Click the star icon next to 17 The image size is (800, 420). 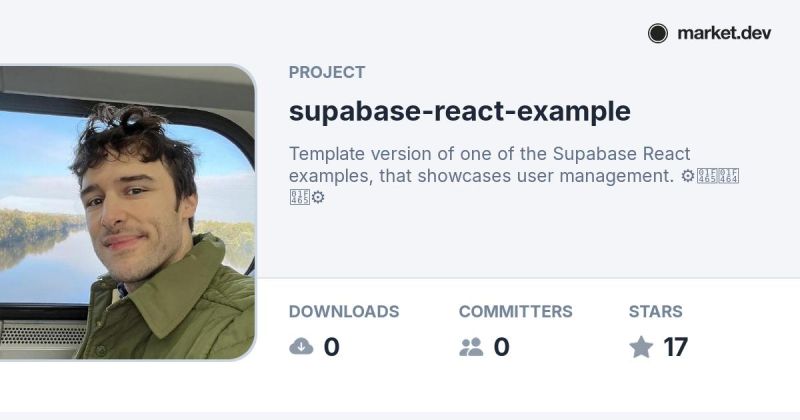click(641, 347)
